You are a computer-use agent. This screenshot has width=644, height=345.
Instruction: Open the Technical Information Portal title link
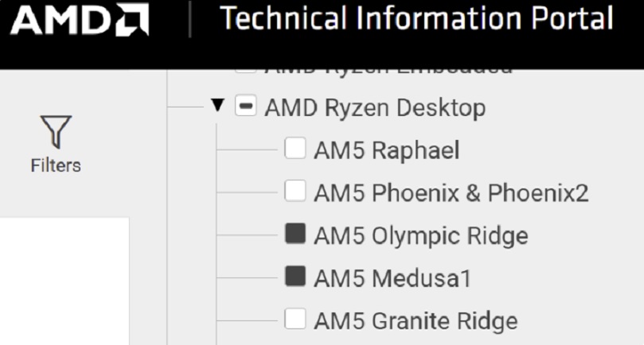click(x=416, y=18)
